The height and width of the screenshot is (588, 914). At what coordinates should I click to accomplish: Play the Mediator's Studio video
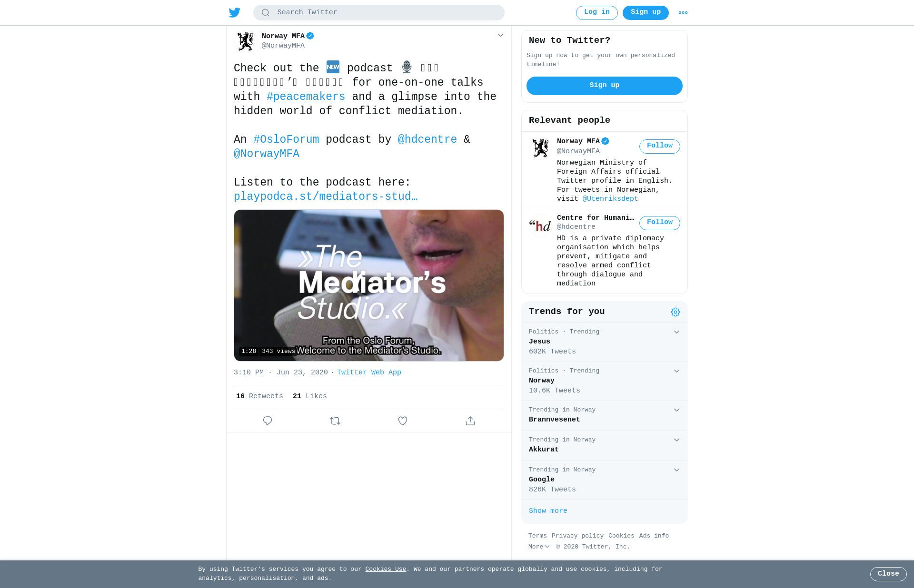369,285
